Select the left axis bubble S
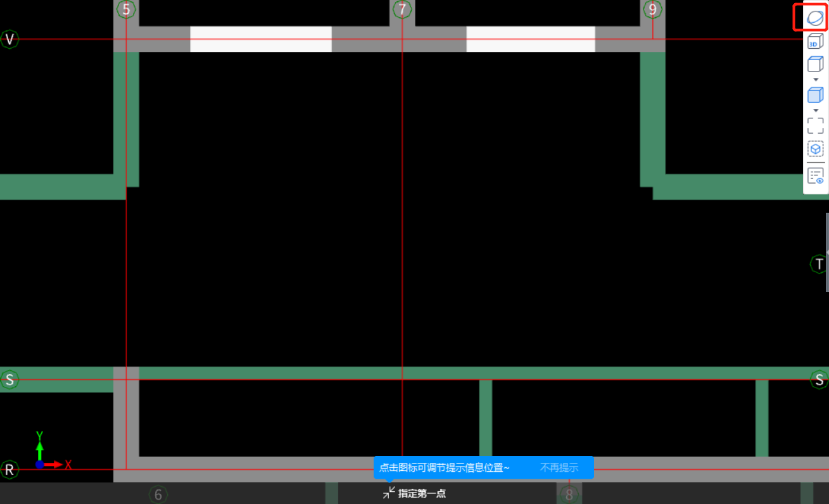This screenshot has height=504, width=829. [x=9, y=380]
